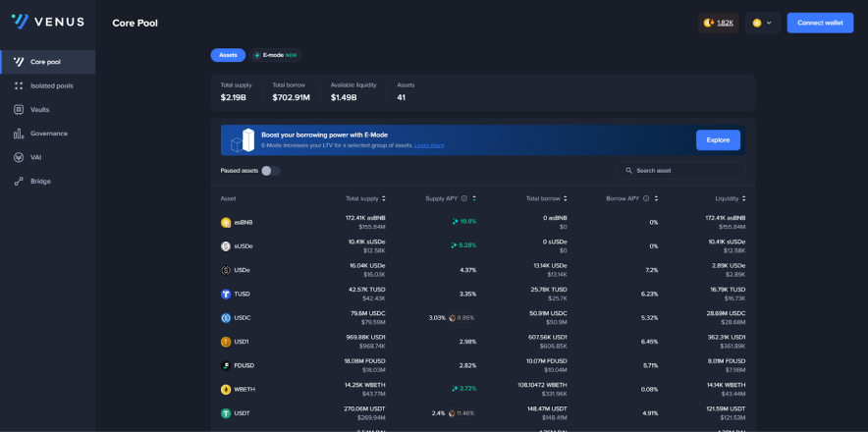Viewport: 868px width, 432px height.
Task: Click the Supply APY info icon
Action: coord(464,198)
